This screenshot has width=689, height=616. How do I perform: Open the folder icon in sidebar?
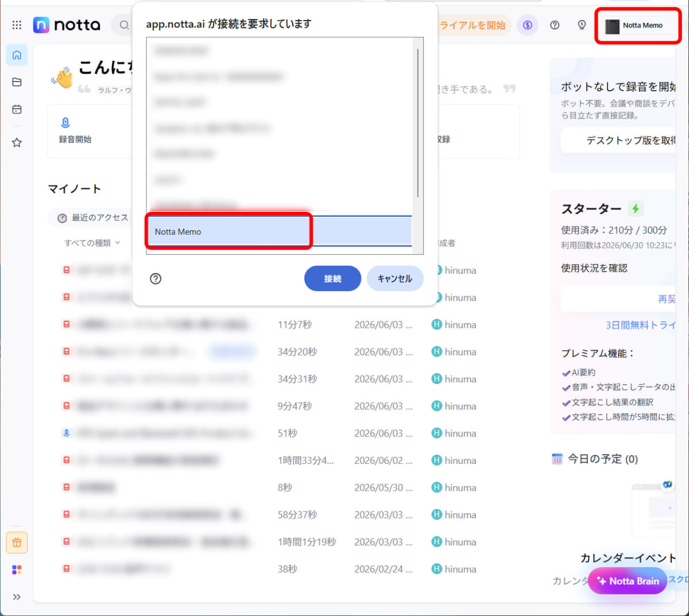(x=17, y=82)
